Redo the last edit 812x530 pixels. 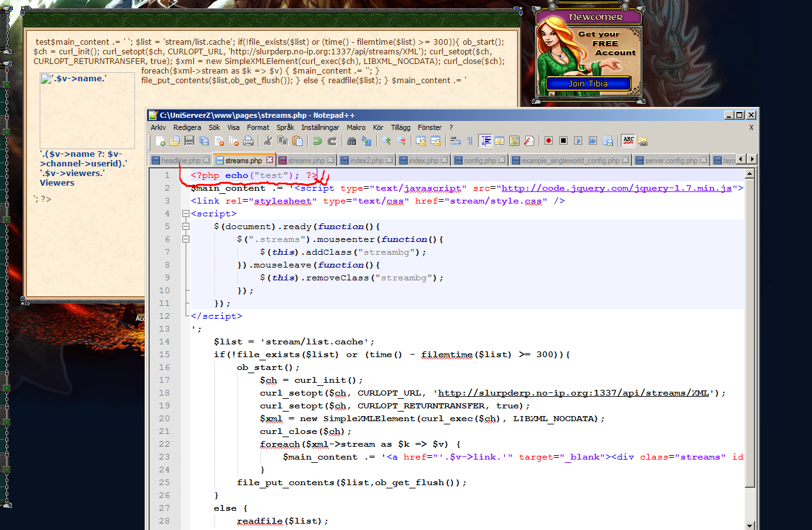(332, 141)
